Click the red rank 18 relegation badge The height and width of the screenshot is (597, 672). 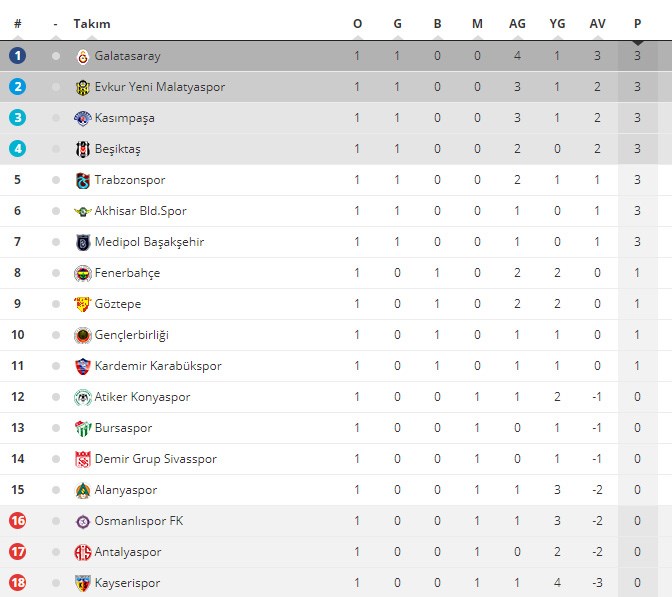17,583
